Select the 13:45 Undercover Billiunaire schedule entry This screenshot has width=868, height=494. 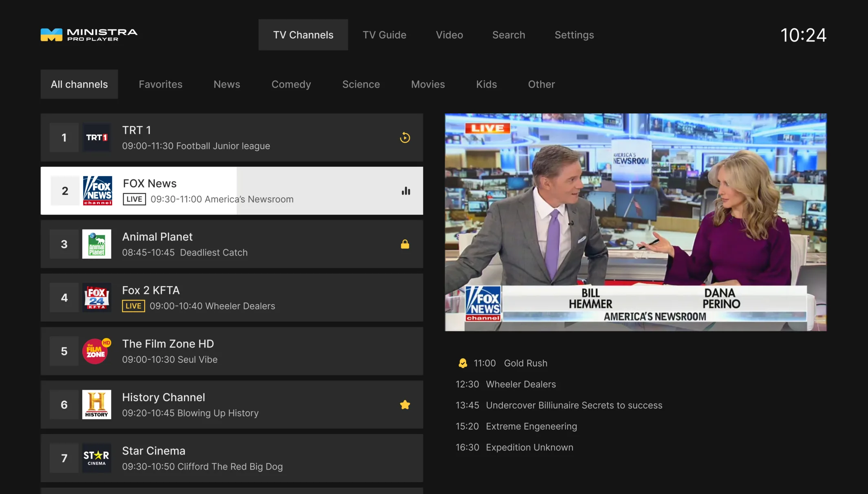559,406
